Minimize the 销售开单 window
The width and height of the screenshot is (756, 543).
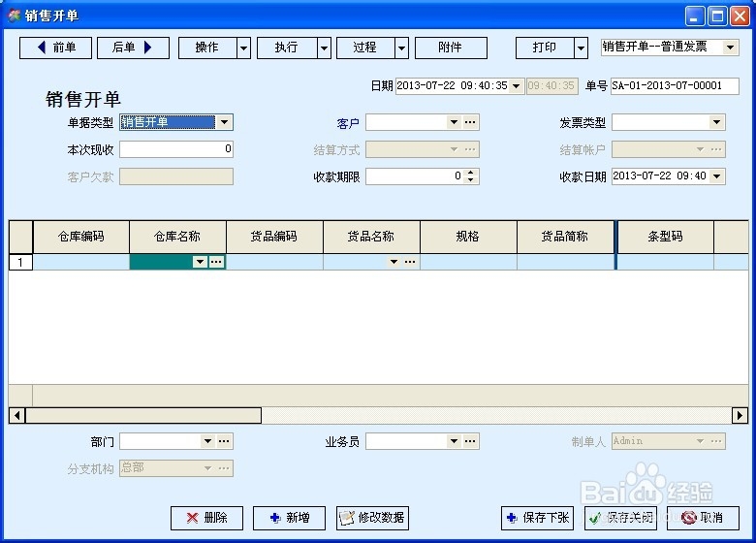point(695,16)
